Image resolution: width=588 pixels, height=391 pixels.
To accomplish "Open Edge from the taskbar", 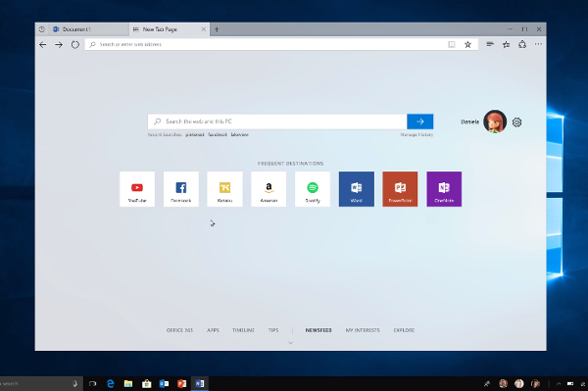I will (110, 383).
